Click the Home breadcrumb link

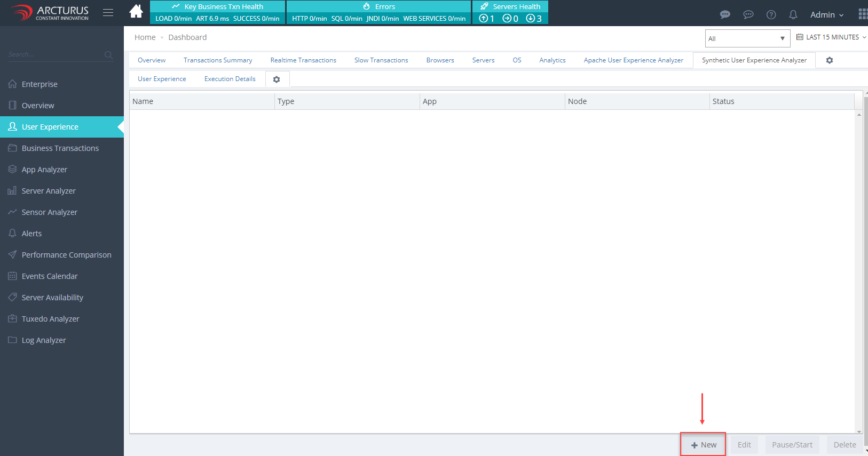145,37
